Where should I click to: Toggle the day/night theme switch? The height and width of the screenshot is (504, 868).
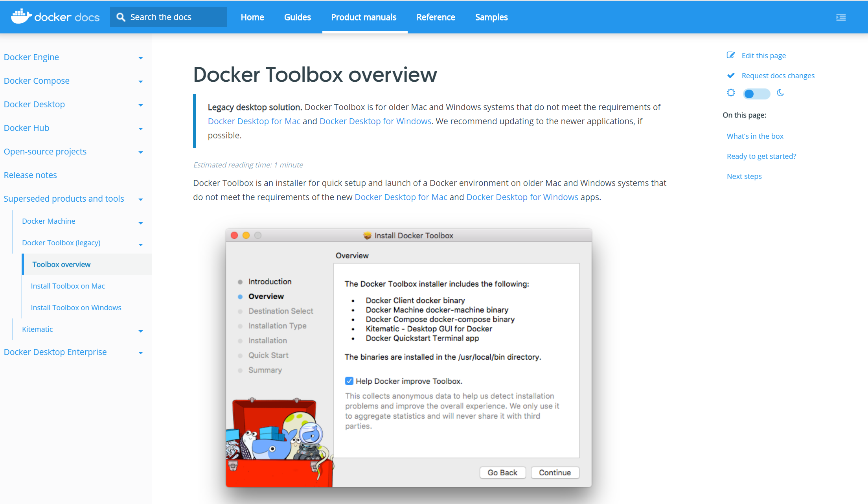tap(756, 94)
